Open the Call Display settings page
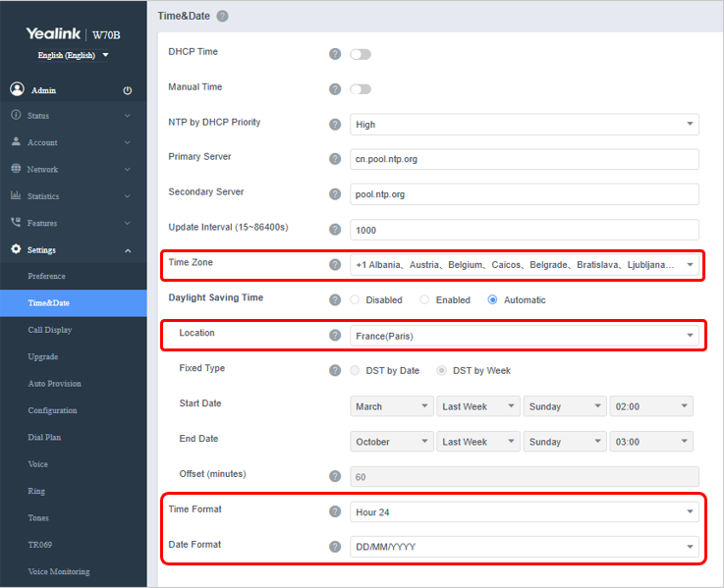This screenshot has height=588, width=724. tap(50, 330)
